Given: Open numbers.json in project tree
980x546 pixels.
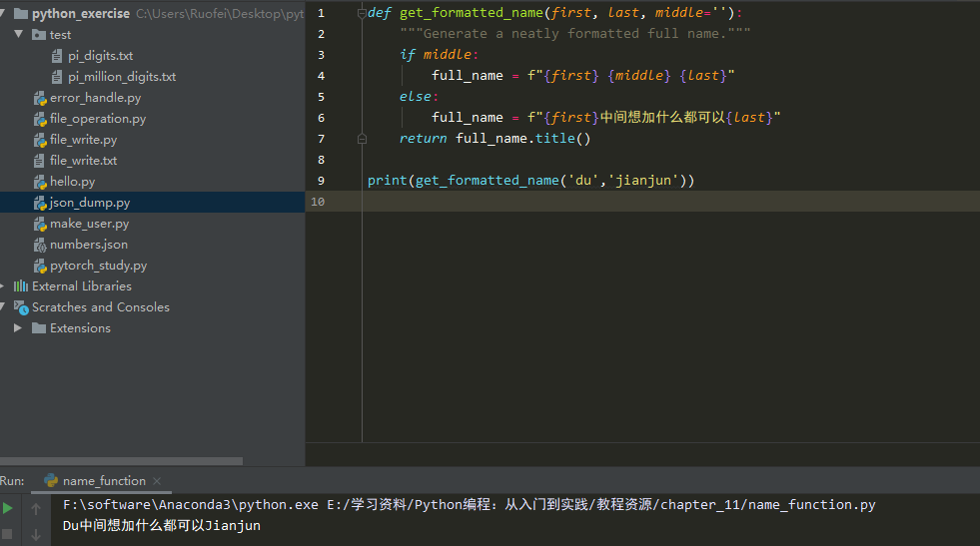Looking at the screenshot, I should [x=89, y=245].
